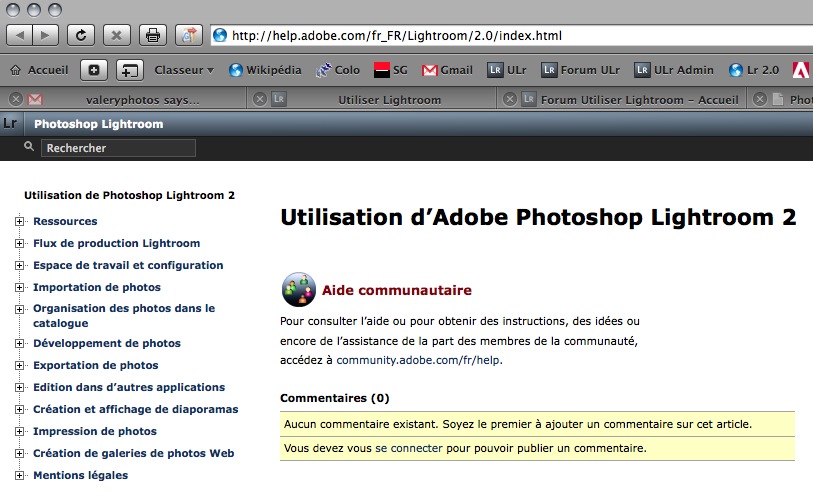This screenshot has height=500, width=813.
Task: Click the Adobe logo bookmark icon
Action: click(x=801, y=70)
